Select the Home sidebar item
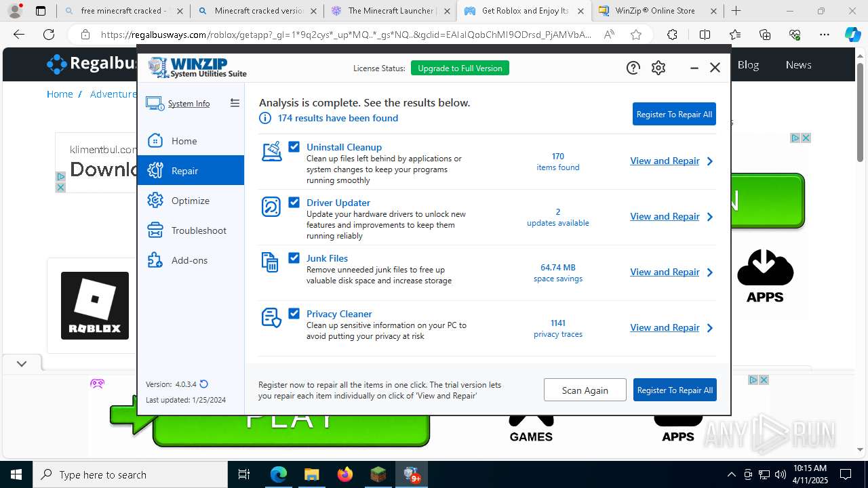The height and width of the screenshot is (488, 868). pyautogui.click(x=191, y=141)
